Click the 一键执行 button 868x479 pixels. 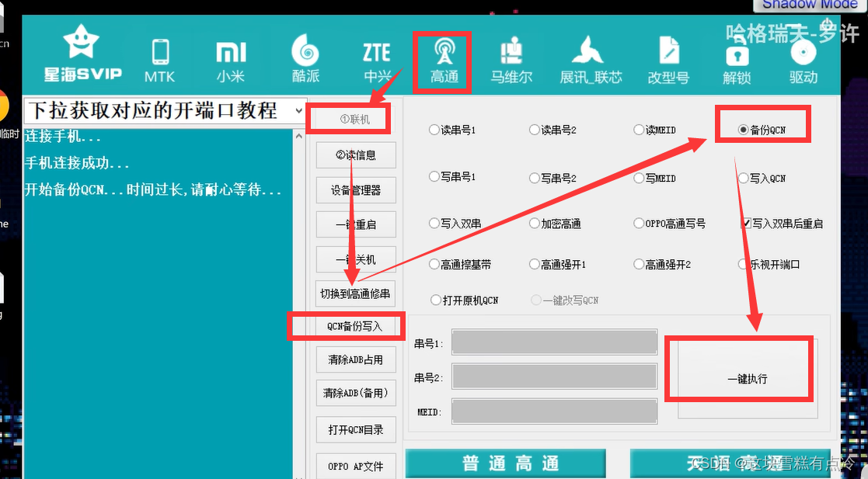(748, 378)
